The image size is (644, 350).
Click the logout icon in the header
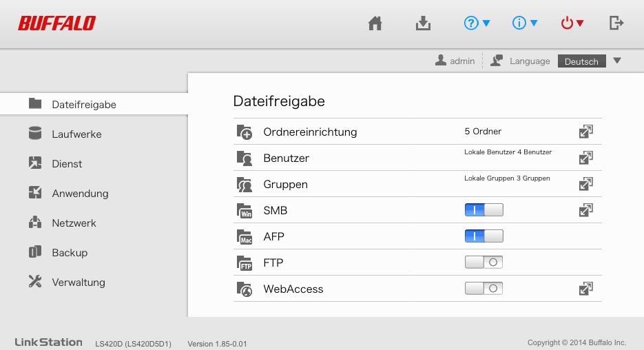tap(616, 23)
